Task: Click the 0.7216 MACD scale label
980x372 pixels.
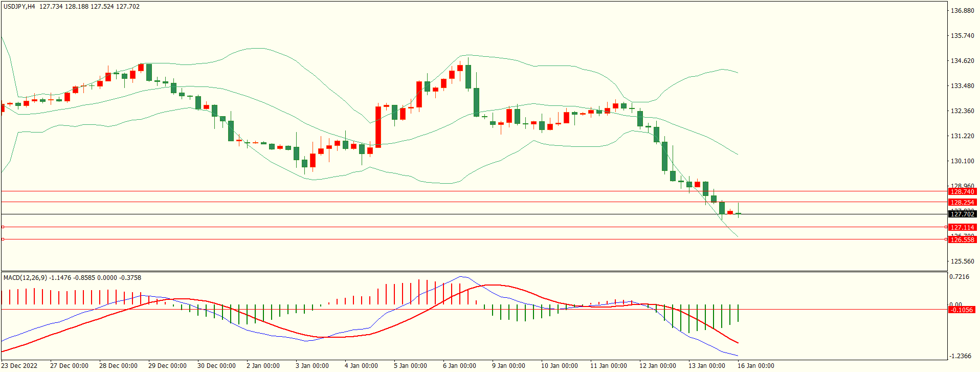Action: click(959, 277)
